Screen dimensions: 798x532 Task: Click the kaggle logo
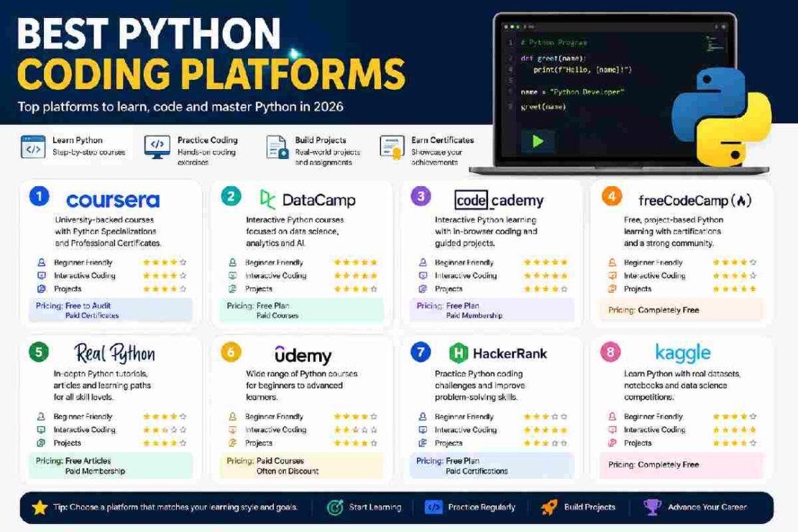pyautogui.click(x=682, y=352)
